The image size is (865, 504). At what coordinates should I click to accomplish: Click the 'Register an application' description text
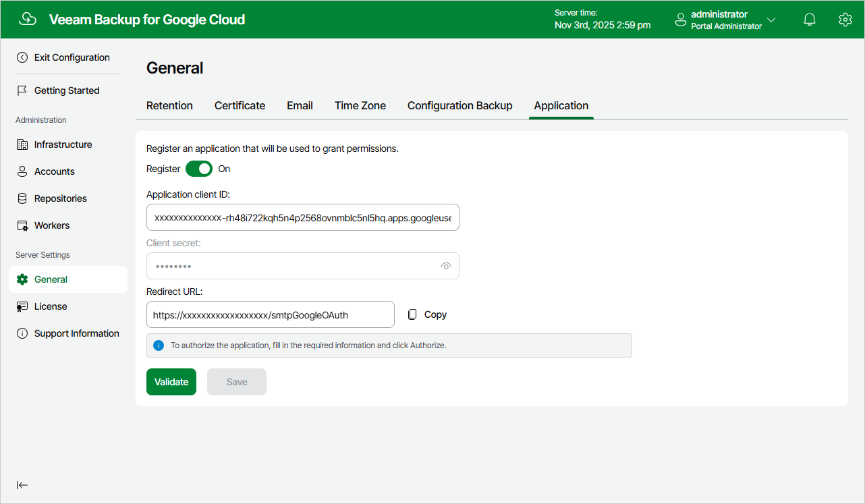[x=273, y=148]
